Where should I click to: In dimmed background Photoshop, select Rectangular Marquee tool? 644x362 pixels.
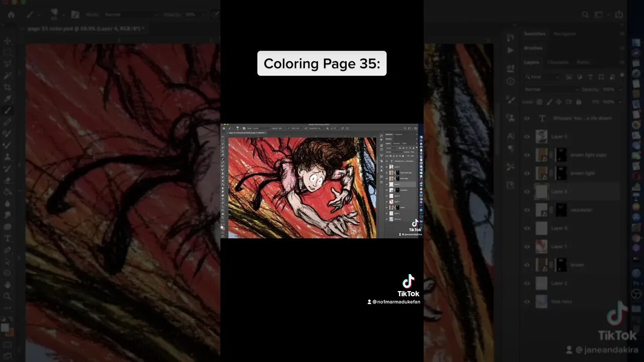(8, 53)
